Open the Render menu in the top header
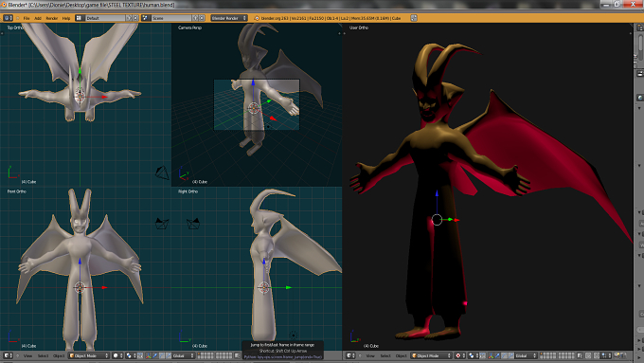The height and width of the screenshot is (363, 644). pyautogui.click(x=52, y=18)
